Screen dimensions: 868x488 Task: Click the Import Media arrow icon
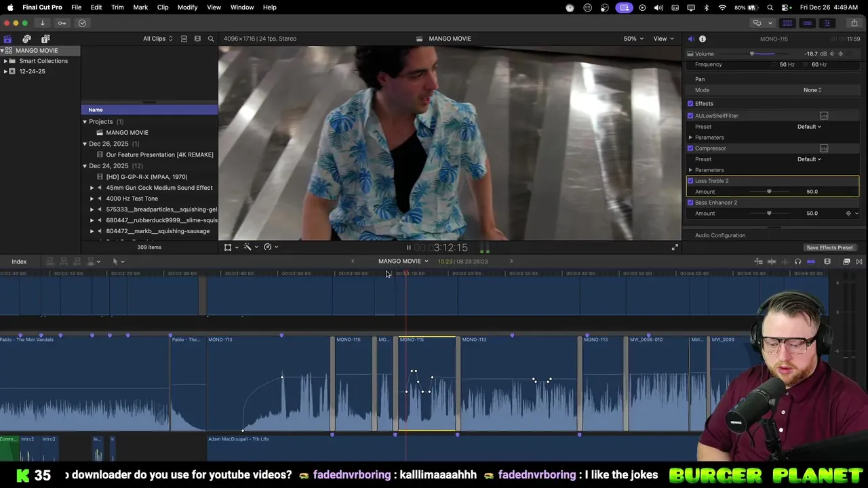point(42,23)
